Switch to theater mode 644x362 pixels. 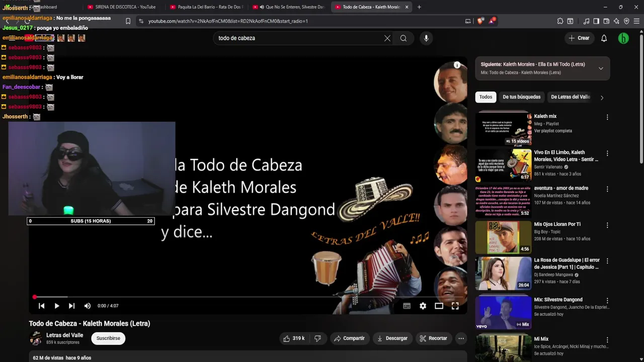click(x=439, y=306)
